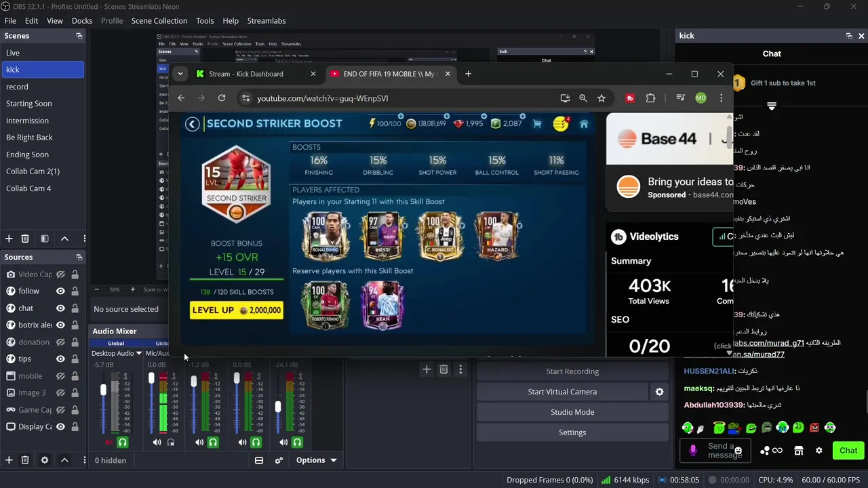Add a new source with plus icon
This screenshot has height=488, width=868.
[9, 460]
